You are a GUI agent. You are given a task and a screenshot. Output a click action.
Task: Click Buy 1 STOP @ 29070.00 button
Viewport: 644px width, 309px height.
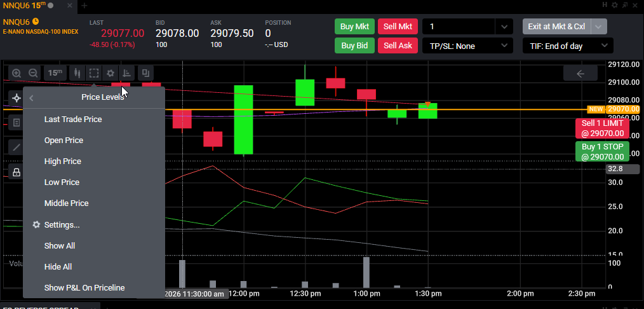pos(603,151)
